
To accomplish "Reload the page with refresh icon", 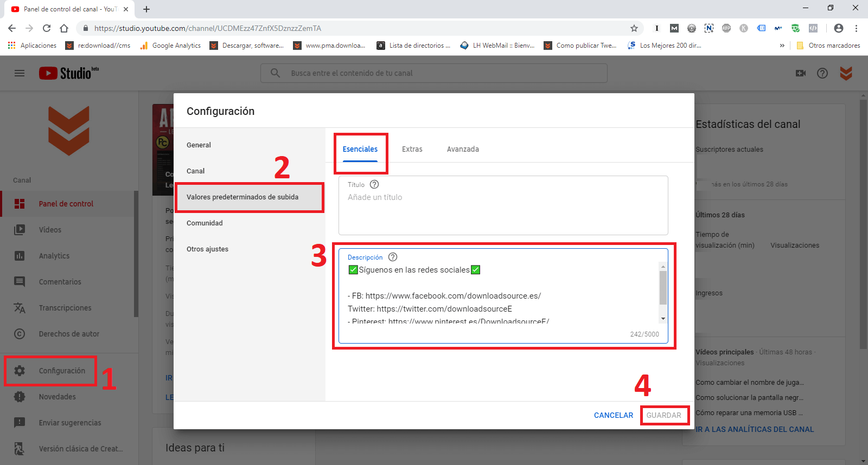I will click(x=47, y=28).
